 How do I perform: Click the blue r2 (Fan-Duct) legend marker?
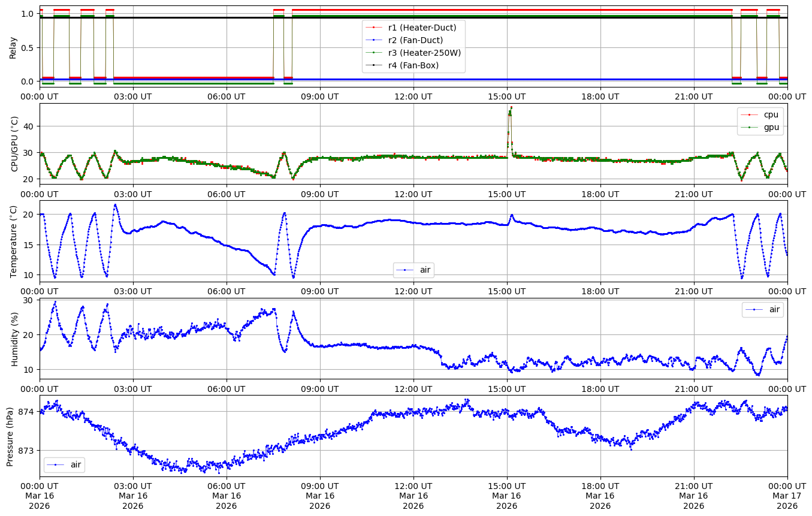tap(375, 40)
